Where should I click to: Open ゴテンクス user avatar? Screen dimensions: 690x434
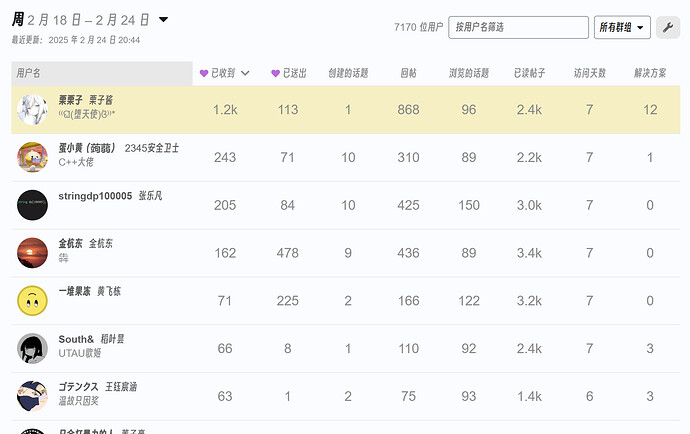32,396
